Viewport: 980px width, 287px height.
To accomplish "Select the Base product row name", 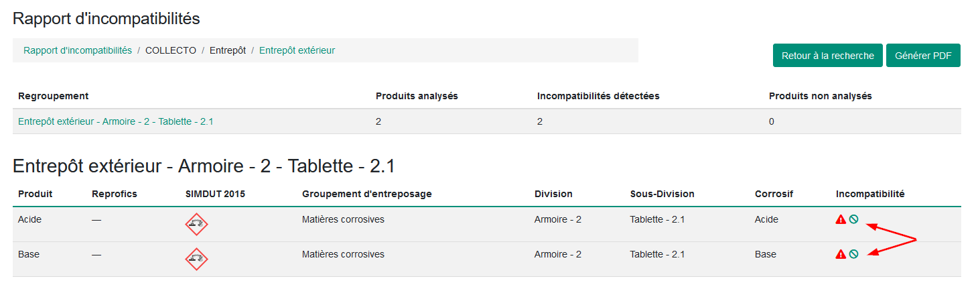I will click(x=29, y=254).
